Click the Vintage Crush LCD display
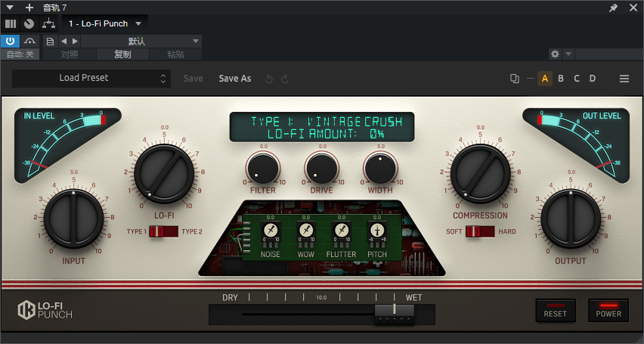Screen dimensions: 644x344 pyautogui.click(x=321, y=127)
